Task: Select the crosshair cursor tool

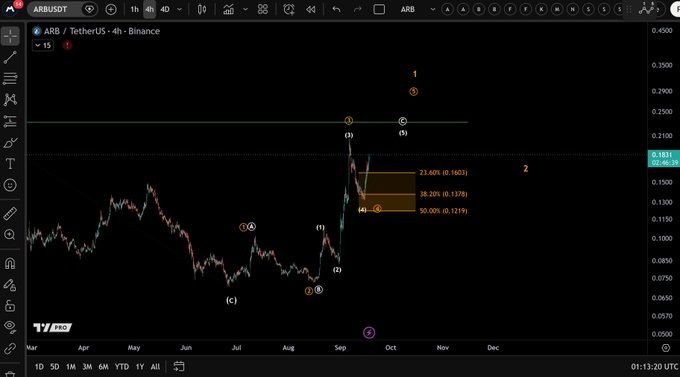Action: coord(10,36)
